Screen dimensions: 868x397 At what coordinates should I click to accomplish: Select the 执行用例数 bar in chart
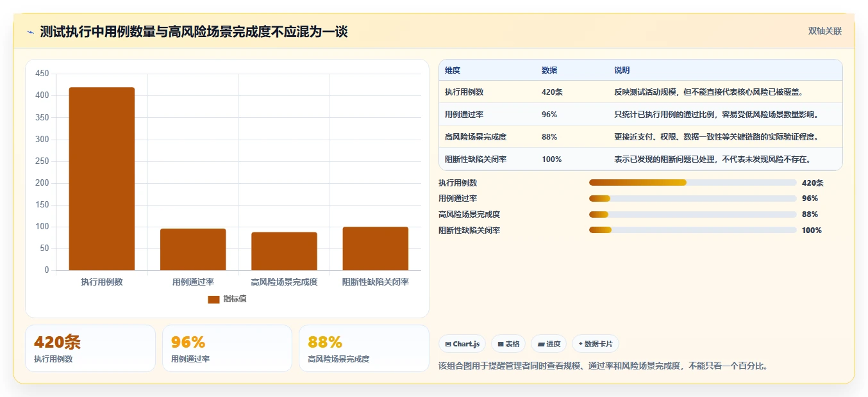coord(102,179)
